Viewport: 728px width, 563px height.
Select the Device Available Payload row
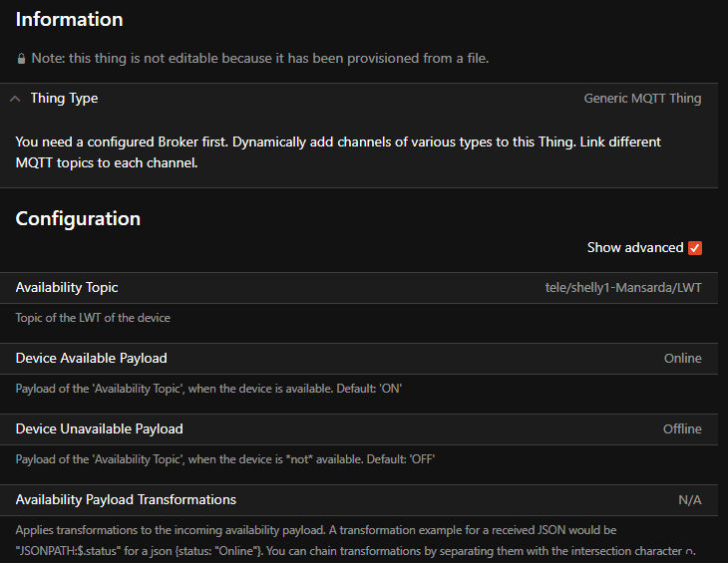pos(359,359)
